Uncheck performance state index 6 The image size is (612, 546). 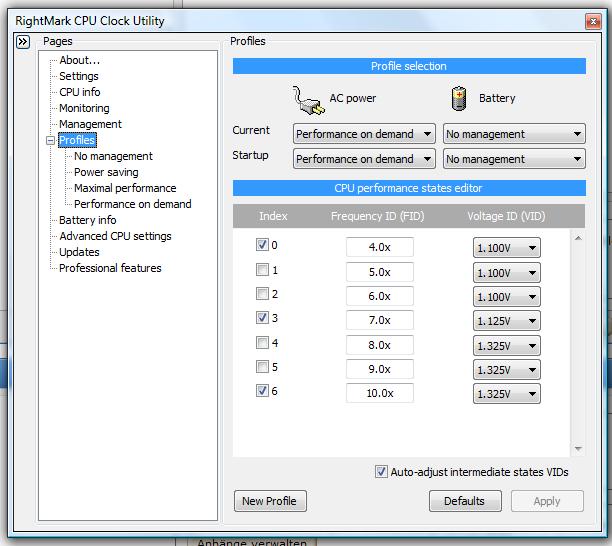[x=262, y=391]
